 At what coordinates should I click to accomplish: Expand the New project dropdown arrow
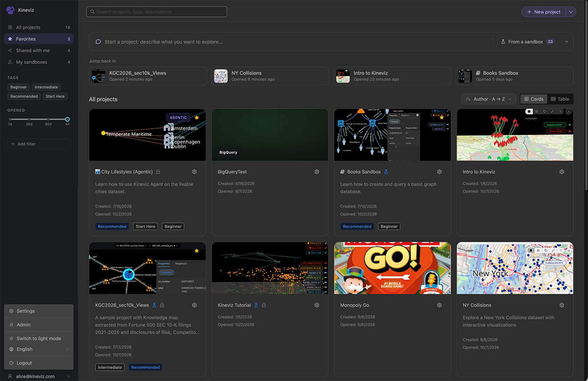click(x=571, y=12)
